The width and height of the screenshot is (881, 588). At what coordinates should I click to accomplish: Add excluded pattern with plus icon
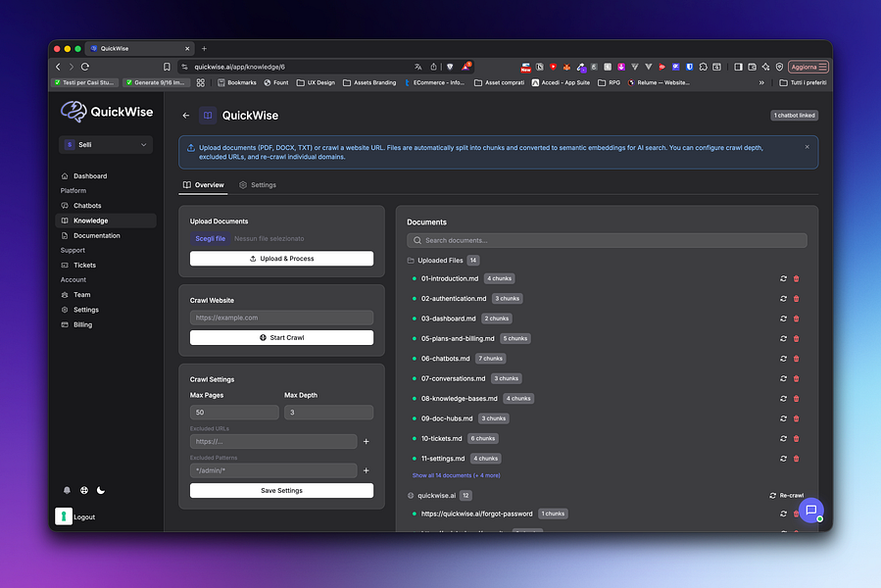367,470
